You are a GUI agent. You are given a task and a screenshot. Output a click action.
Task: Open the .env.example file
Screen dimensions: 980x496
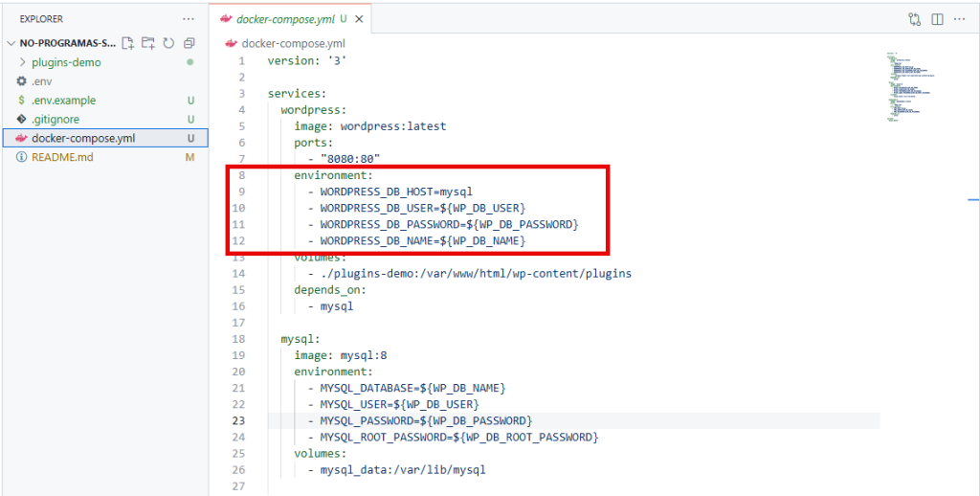[x=63, y=101]
